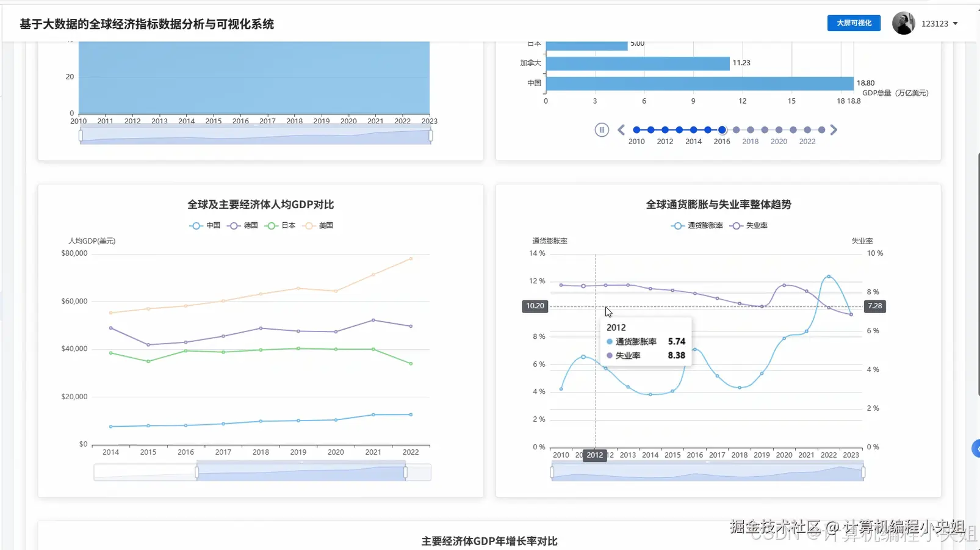Click the 2022 inflation peak data point

[x=829, y=277]
